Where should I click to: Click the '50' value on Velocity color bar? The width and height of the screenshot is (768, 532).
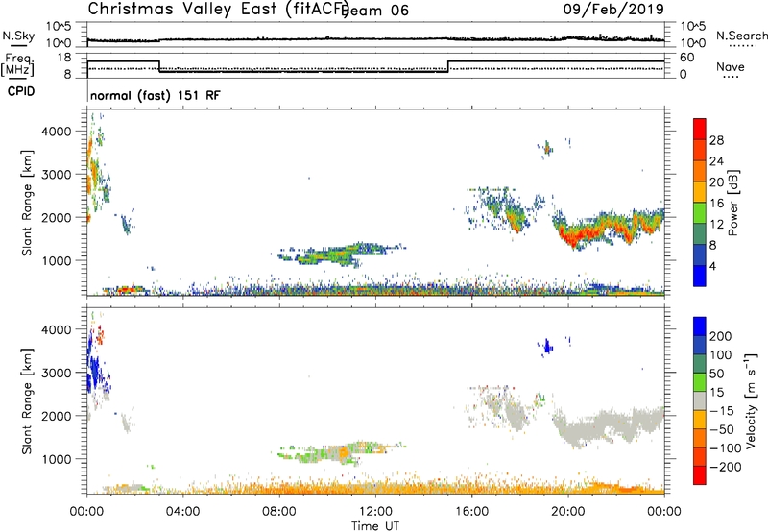click(717, 374)
